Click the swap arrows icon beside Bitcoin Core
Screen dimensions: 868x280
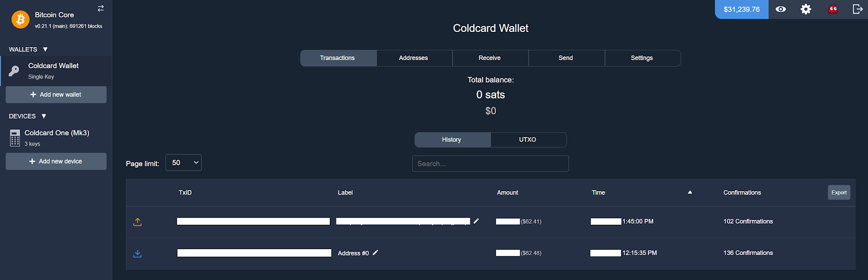[x=100, y=8]
